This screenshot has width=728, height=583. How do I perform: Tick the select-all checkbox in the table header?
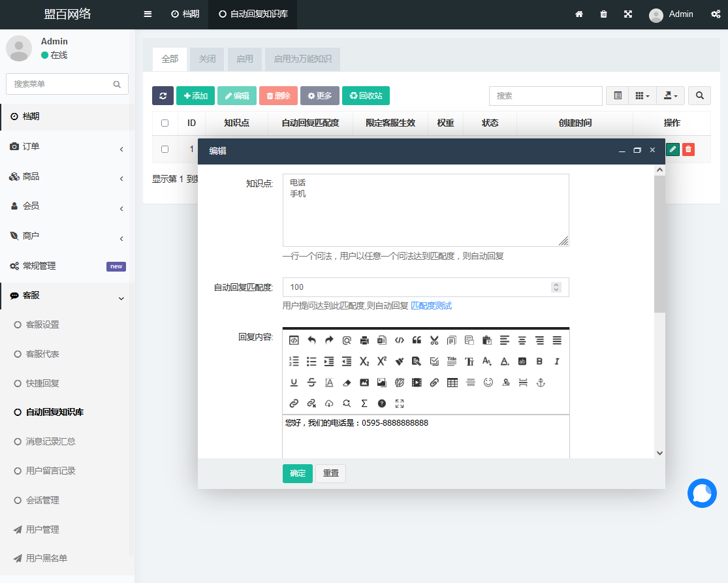point(165,123)
